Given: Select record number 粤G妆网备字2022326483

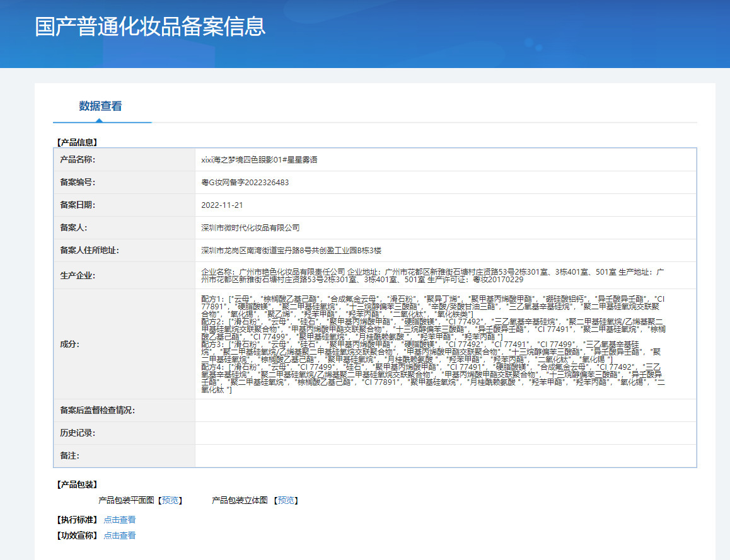Looking at the screenshot, I should 245,183.
